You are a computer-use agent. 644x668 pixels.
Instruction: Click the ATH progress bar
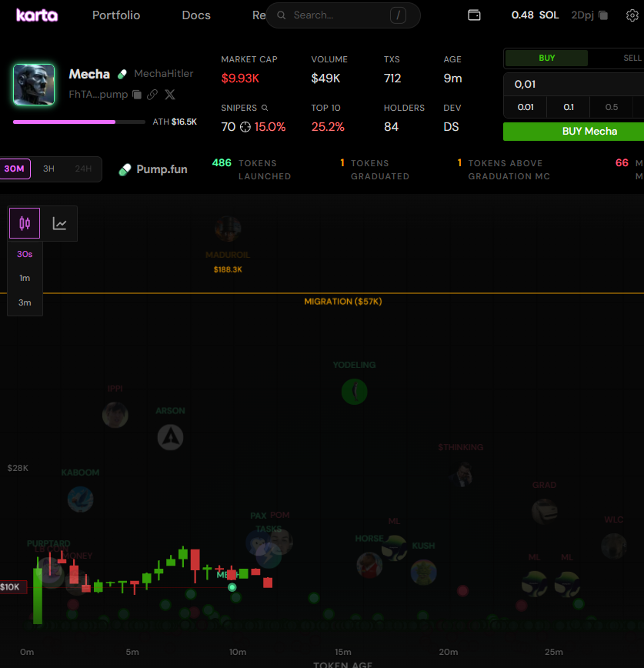pyautogui.click(x=79, y=122)
